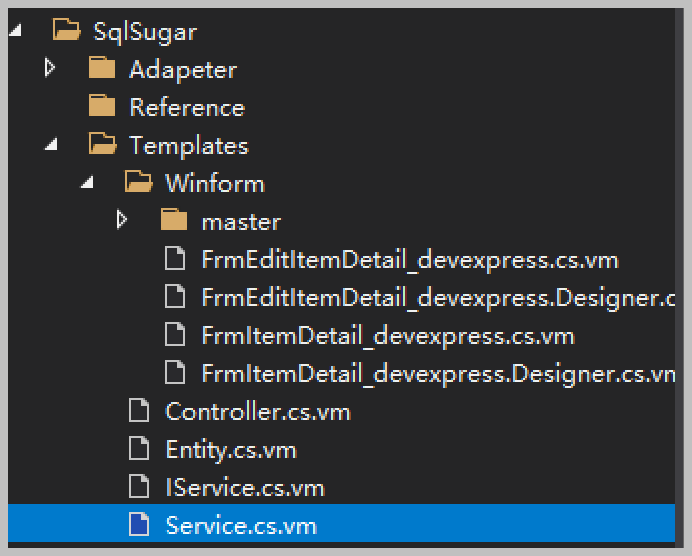The width and height of the screenshot is (692, 556).
Task: Click the SqlSugar folder icon
Action: (x=67, y=32)
